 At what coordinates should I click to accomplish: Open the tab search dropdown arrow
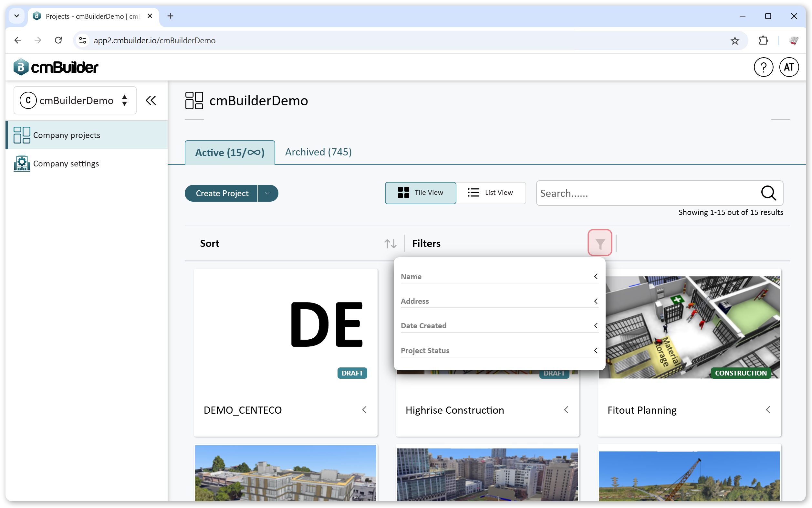tap(16, 16)
